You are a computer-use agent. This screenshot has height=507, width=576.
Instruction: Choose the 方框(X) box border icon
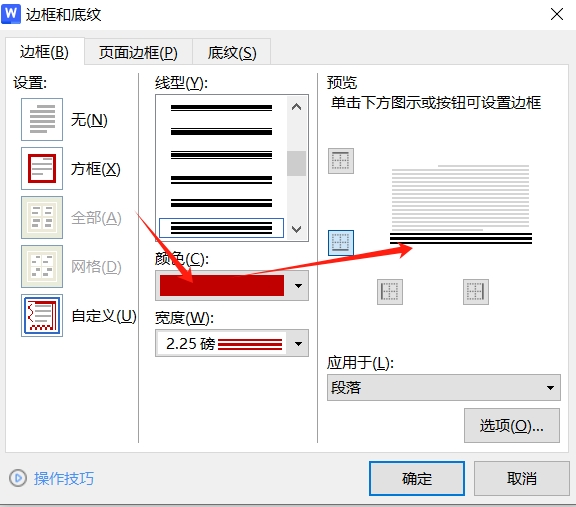[42, 169]
